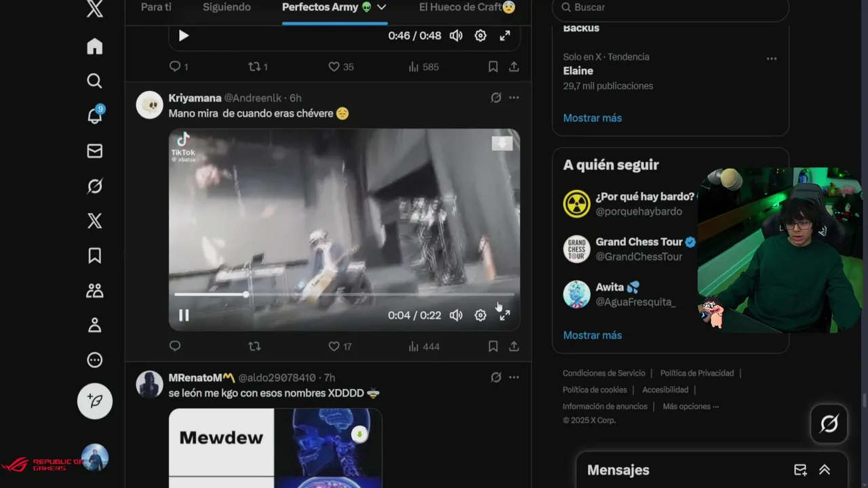Mute the 0:48 video
This screenshot has width=868, height=488.
click(456, 36)
